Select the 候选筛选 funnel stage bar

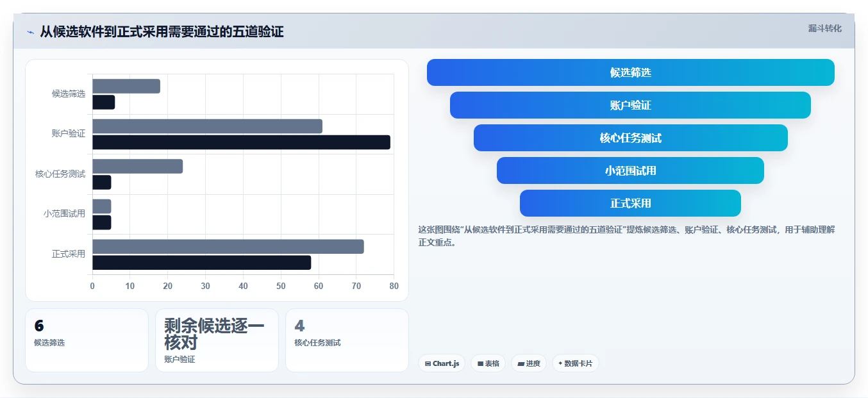point(631,72)
